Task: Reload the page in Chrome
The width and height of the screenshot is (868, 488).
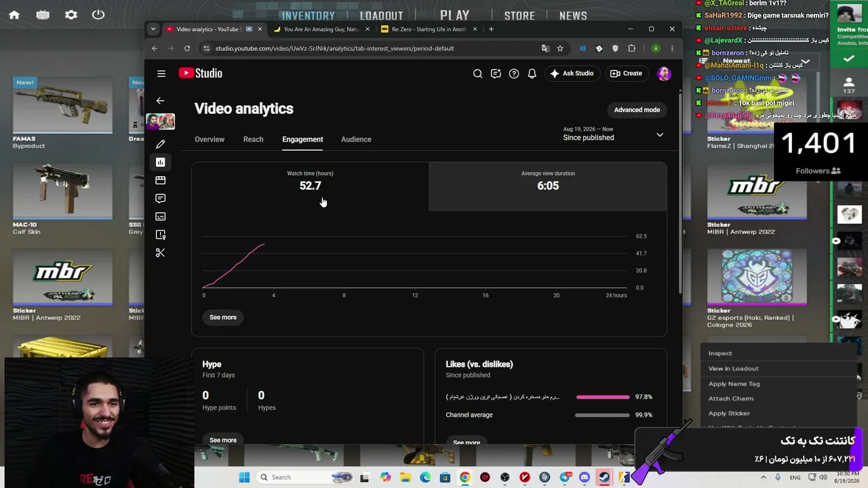Action: click(x=187, y=48)
